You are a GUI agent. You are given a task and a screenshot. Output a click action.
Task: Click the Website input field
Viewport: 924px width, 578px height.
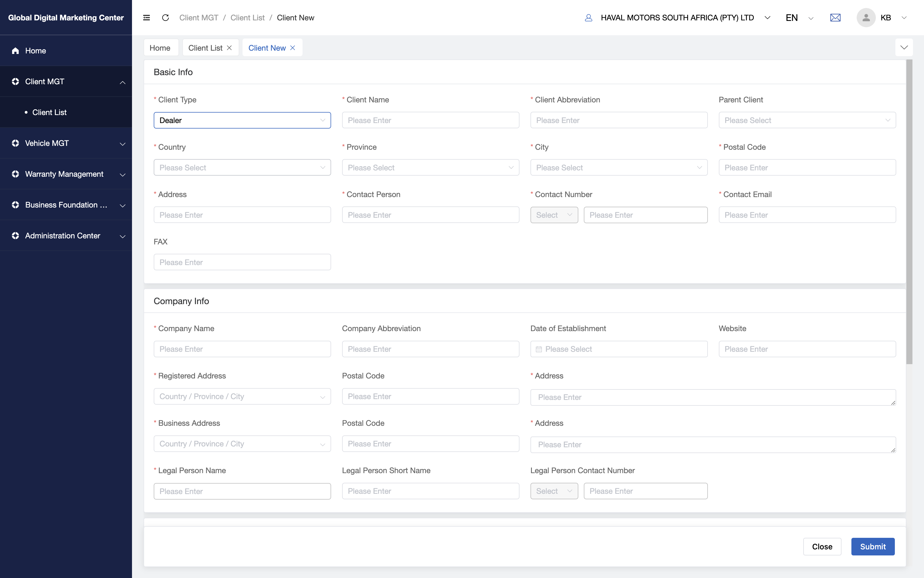point(807,349)
